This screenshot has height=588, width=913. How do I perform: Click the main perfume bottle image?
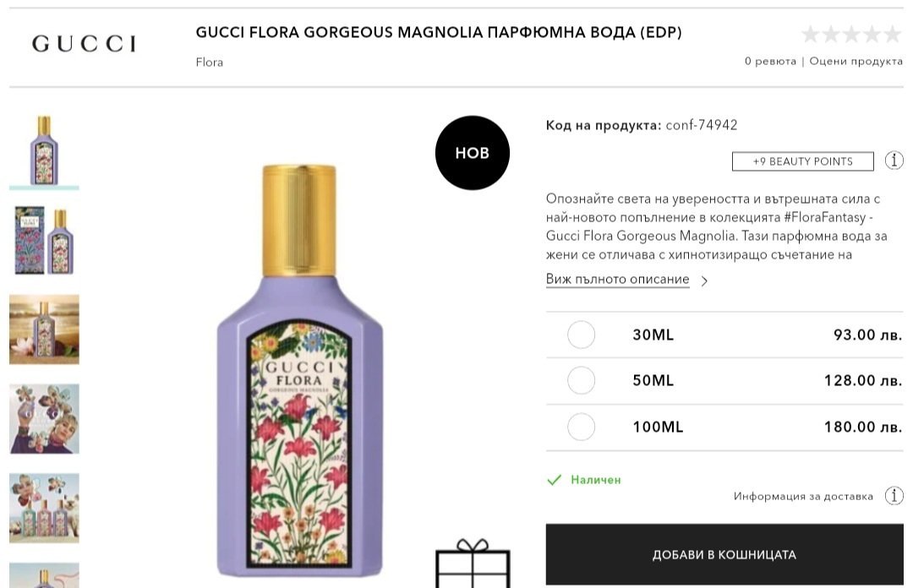pos(300,372)
